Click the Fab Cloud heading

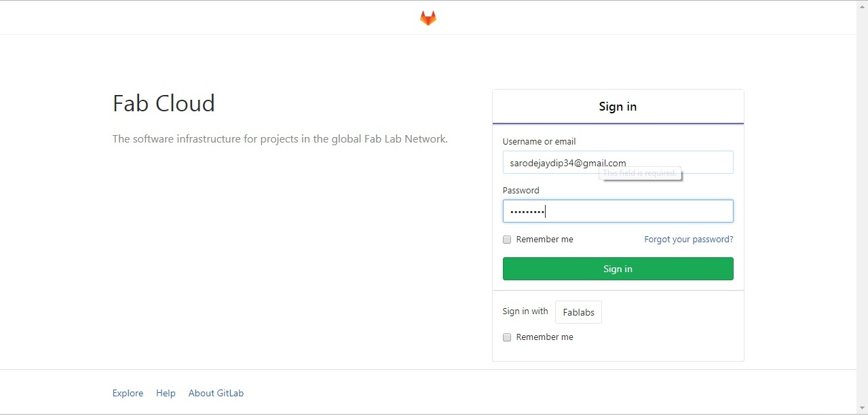pos(164,104)
